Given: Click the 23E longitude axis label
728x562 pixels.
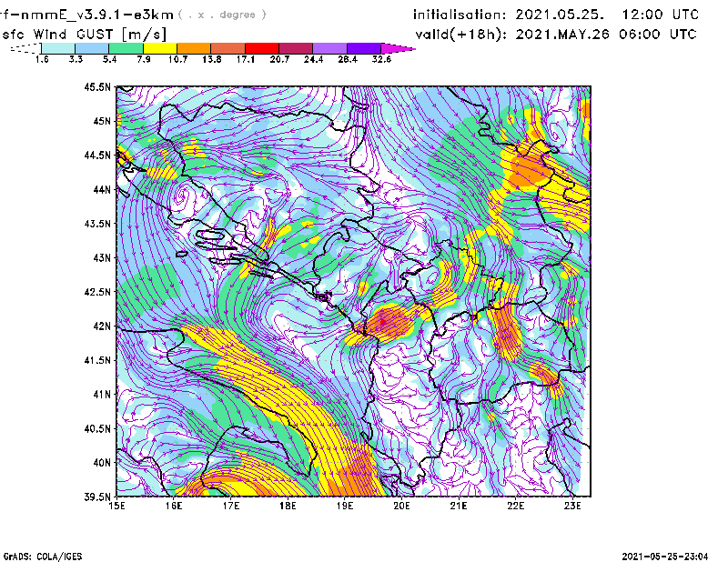Looking at the screenshot, I should [x=572, y=507].
